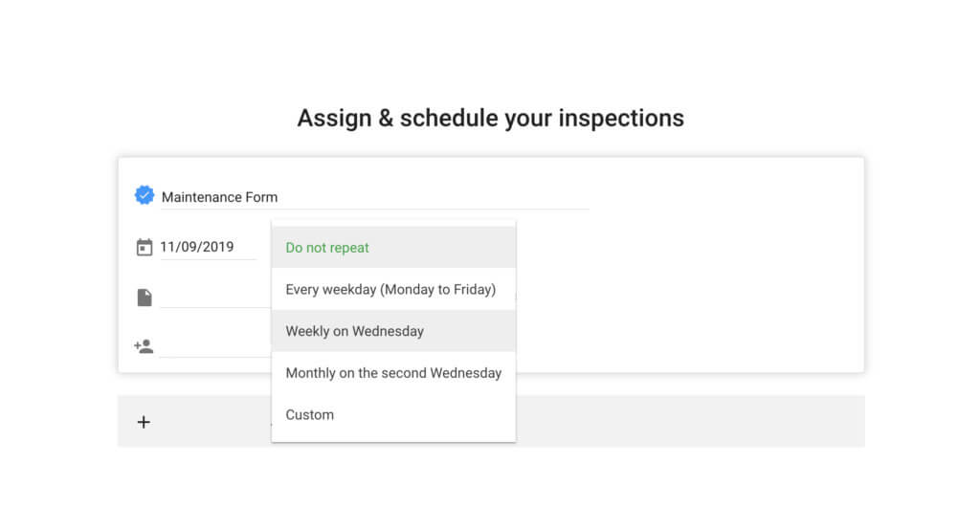Click the calendar icon beside the date
The image size is (980, 530).
pos(145,248)
